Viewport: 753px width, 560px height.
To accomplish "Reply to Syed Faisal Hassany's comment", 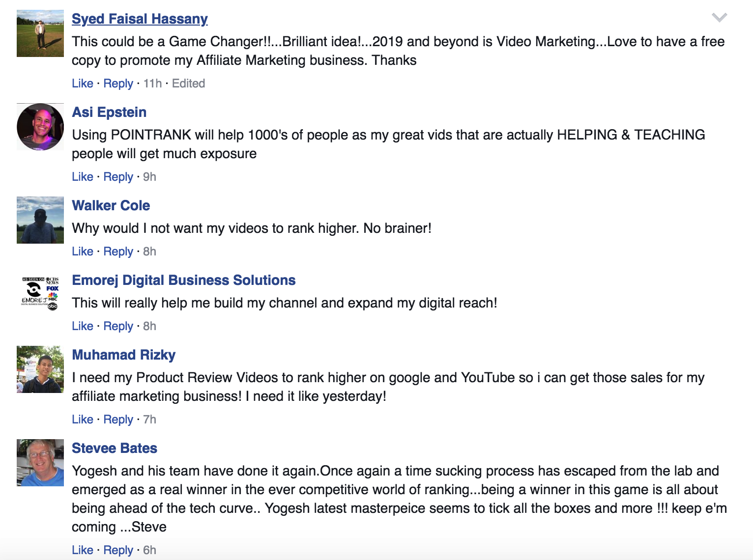I will [118, 84].
